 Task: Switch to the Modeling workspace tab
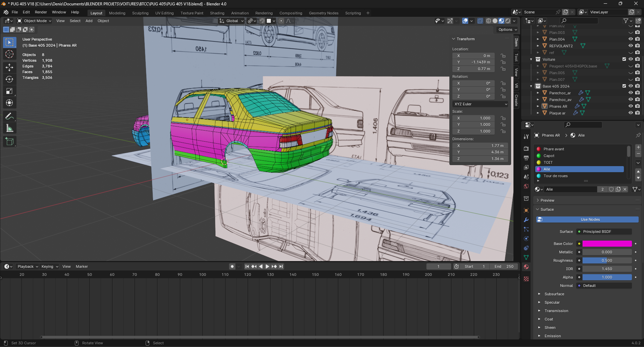[117, 13]
